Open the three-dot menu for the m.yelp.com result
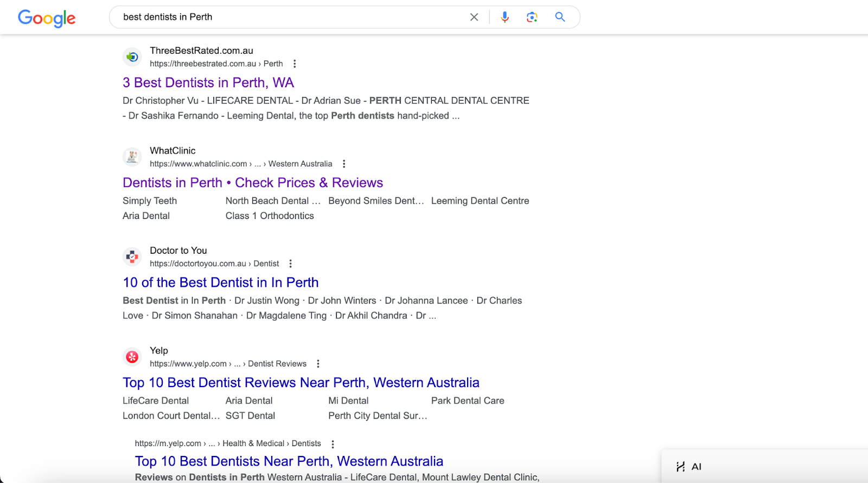 [333, 444]
